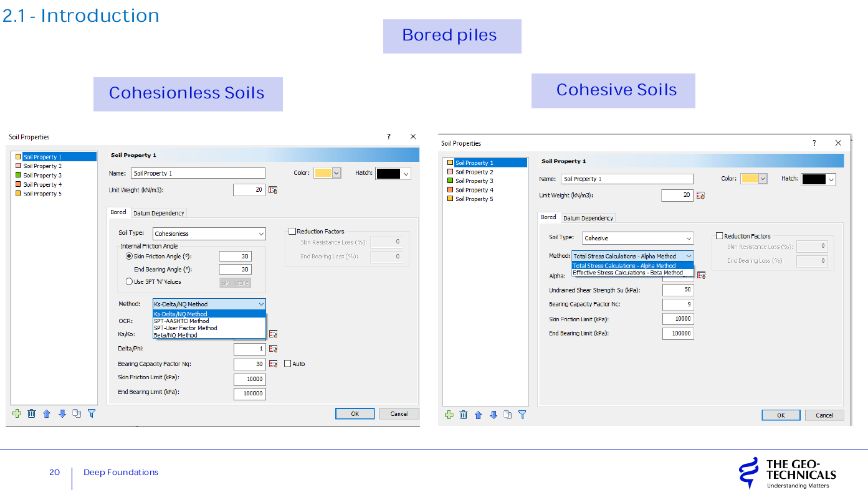Image resolution: width=868 pixels, height=490 pixels.
Task: Click the move-down arrow icon in Cohesive dialog
Action: click(x=494, y=415)
